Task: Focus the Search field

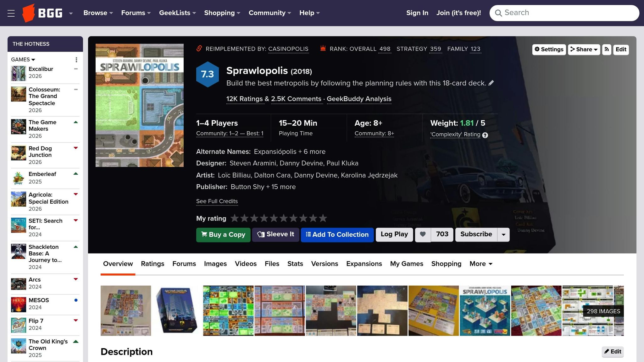Action: coord(564,13)
